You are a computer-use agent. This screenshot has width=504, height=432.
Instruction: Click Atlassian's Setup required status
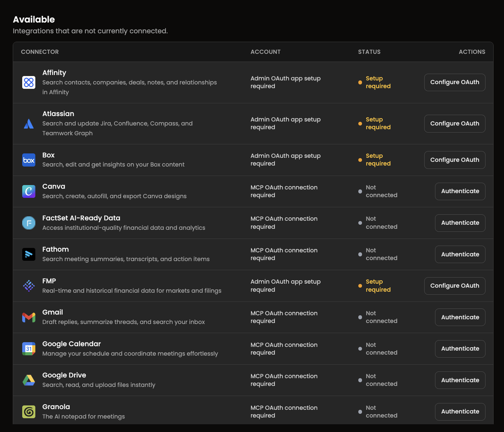click(x=374, y=123)
